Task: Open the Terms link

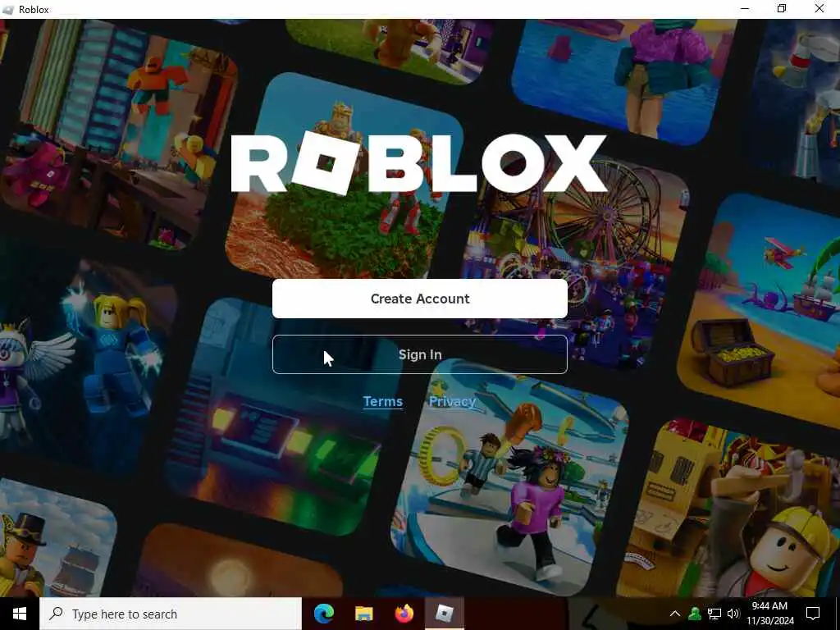Action: tap(382, 401)
